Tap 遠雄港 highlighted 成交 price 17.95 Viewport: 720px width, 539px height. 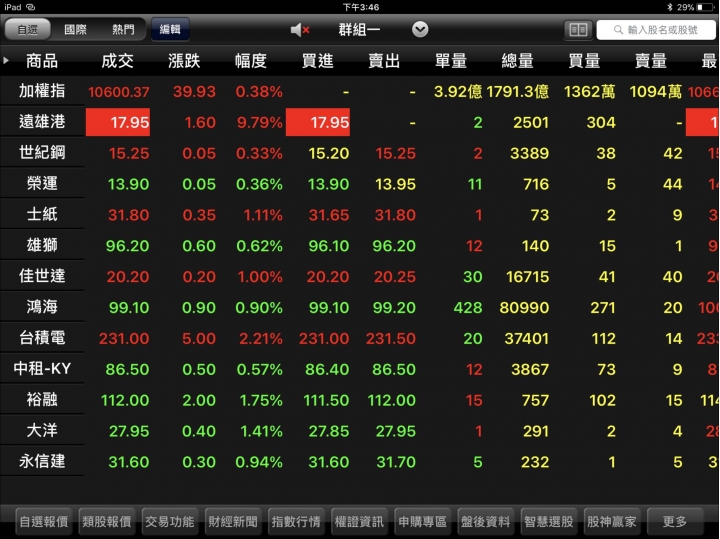(x=118, y=122)
